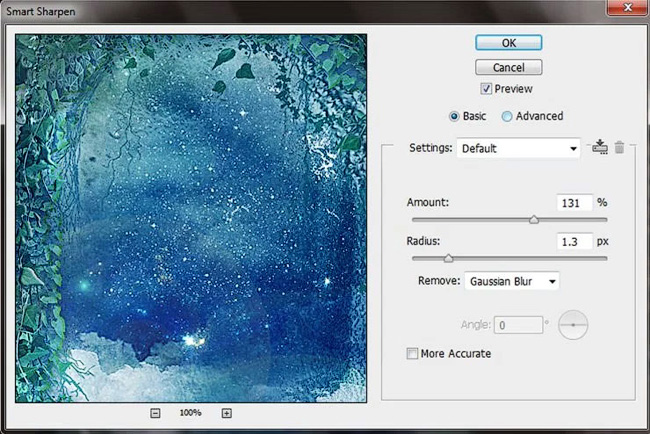Click the save settings icon

click(x=600, y=147)
